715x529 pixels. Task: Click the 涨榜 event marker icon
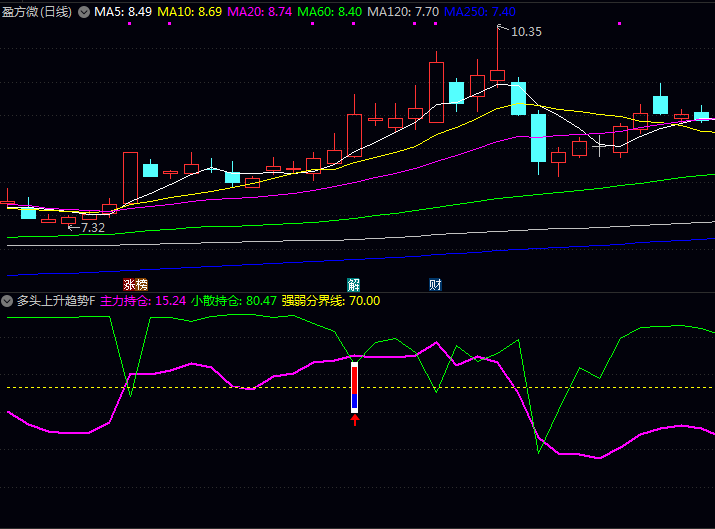click(135, 285)
